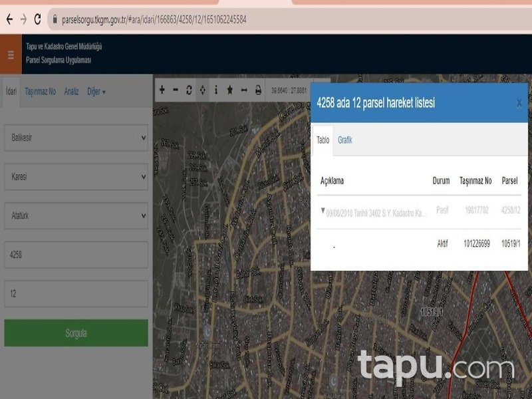Click the site lock icon in address bar
Screen dimensions: 532x399
click(55, 19)
